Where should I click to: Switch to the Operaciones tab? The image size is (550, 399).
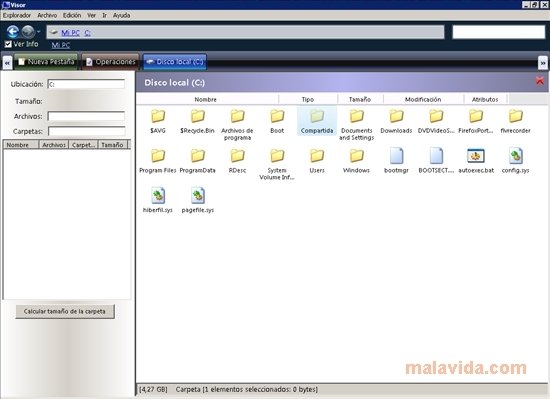pyautogui.click(x=110, y=62)
